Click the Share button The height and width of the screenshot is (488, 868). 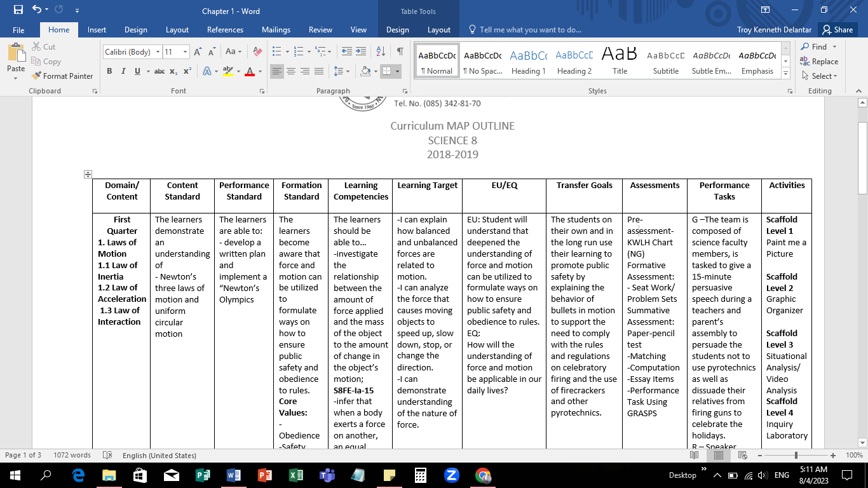[x=837, y=30]
